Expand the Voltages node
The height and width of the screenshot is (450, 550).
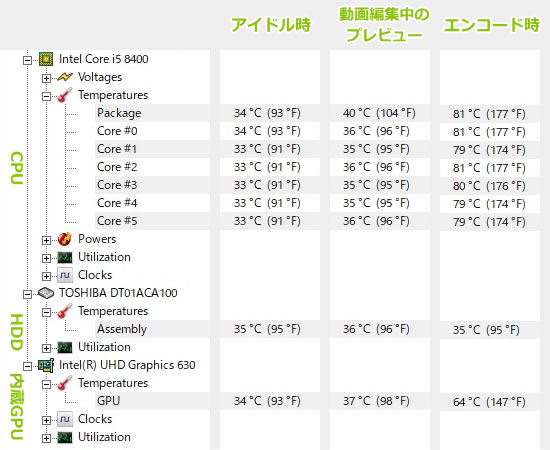46,78
